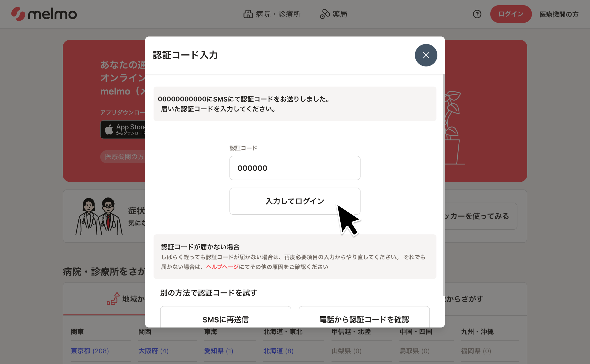This screenshot has height=364, width=590.
Task: Open the ヘルプページ link
Action: [222, 267]
